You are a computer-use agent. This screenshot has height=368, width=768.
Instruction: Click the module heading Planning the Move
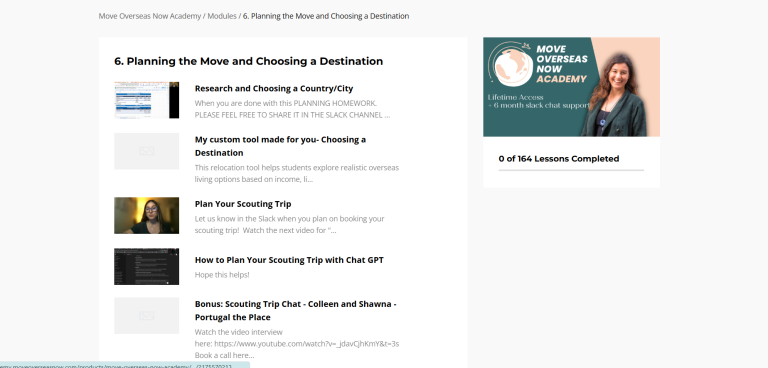point(249,61)
